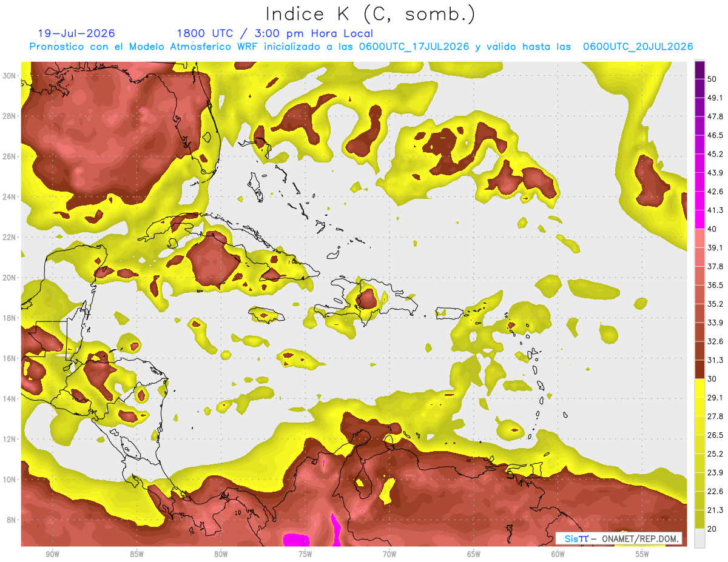Image resolution: width=728 pixels, height=562 pixels.
Task: Click the "16N" latitude label
Action: point(9,358)
